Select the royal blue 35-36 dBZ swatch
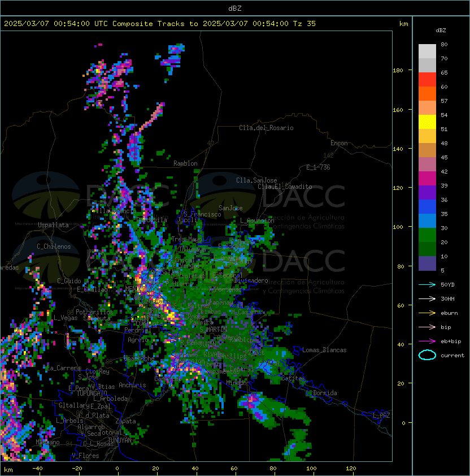 click(x=427, y=207)
